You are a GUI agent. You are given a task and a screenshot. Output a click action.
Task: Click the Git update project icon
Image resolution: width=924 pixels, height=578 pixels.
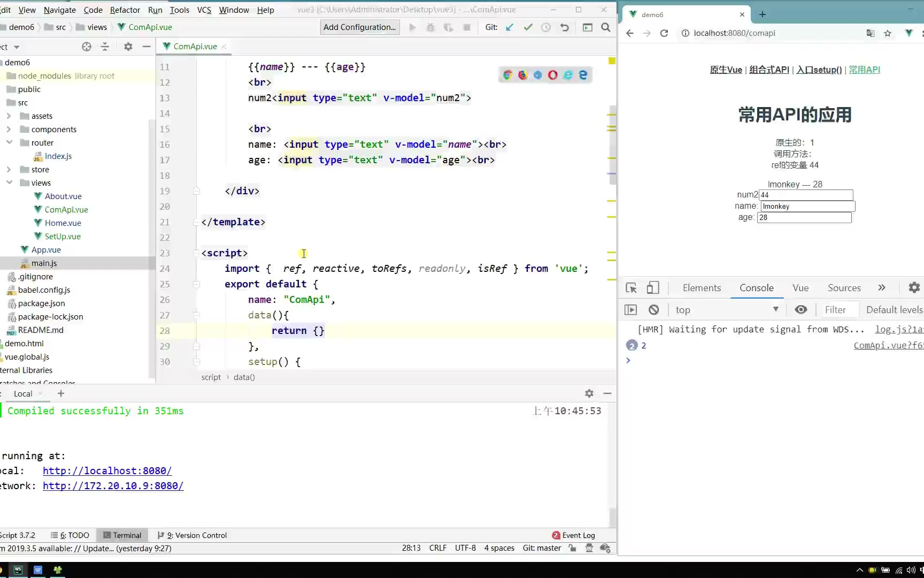[510, 27]
